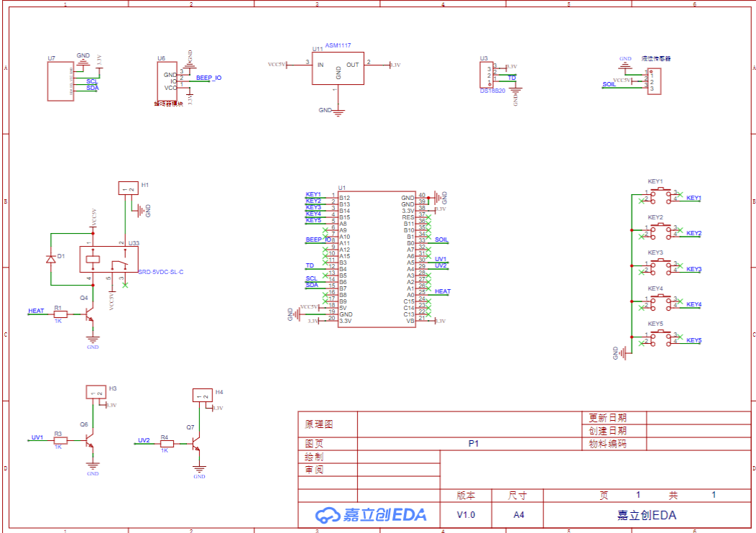Screen dimensions: 756x533
Task: Click the Q7 transistor symbol
Action: 195,444
